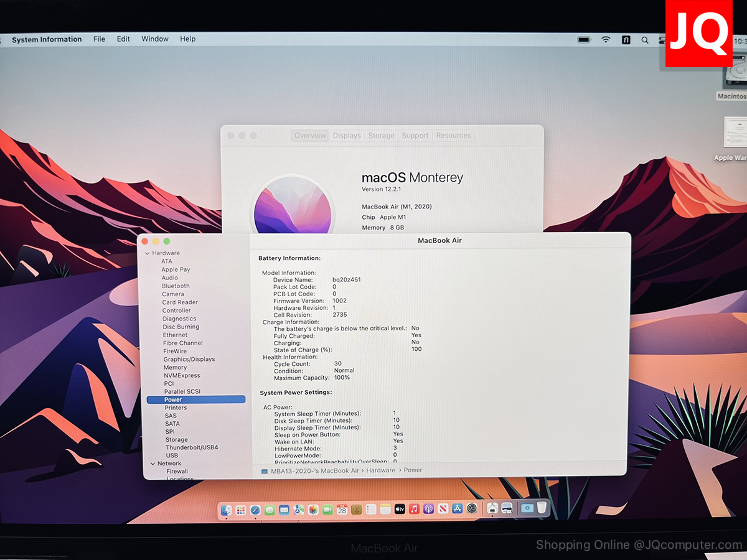Open the purple Podcasts app
The height and width of the screenshot is (560, 747).
point(429,510)
